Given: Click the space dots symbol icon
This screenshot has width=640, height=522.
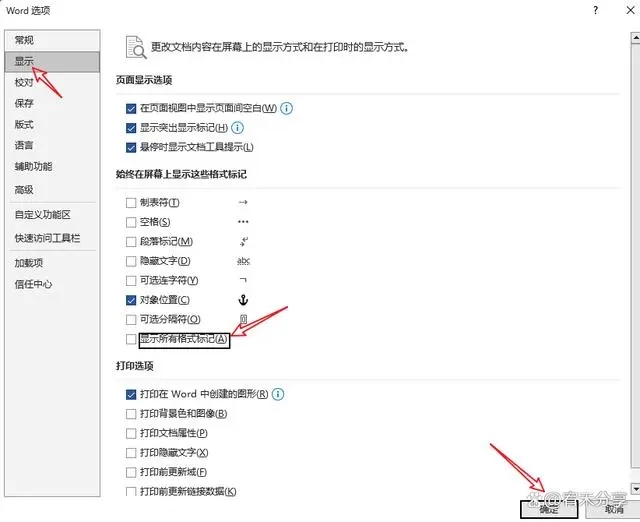Looking at the screenshot, I should (243, 222).
